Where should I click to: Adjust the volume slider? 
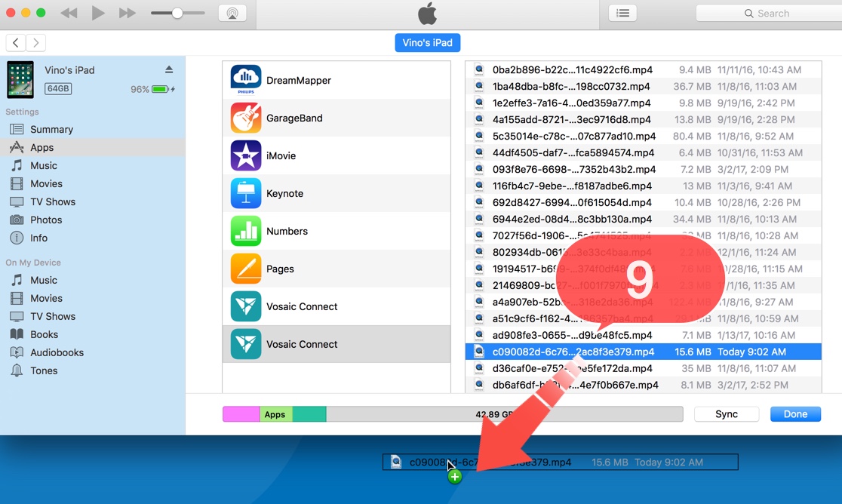pyautogui.click(x=178, y=13)
